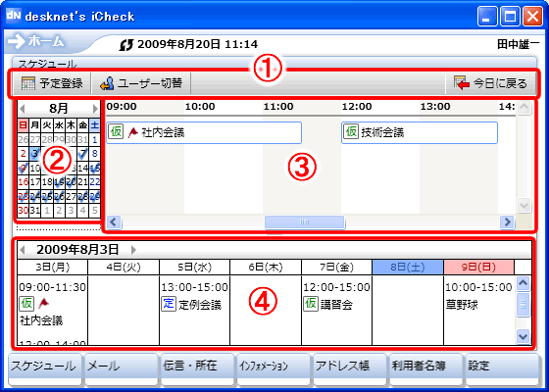Click the refresh sync icon beside the date
This screenshot has height=392, width=549.
(x=126, y=45)
